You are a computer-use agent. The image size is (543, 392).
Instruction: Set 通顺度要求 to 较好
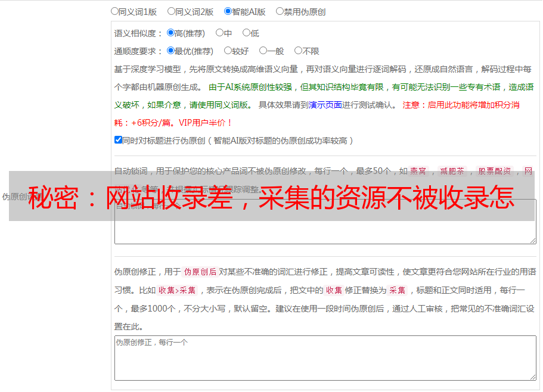coord(228,51)
